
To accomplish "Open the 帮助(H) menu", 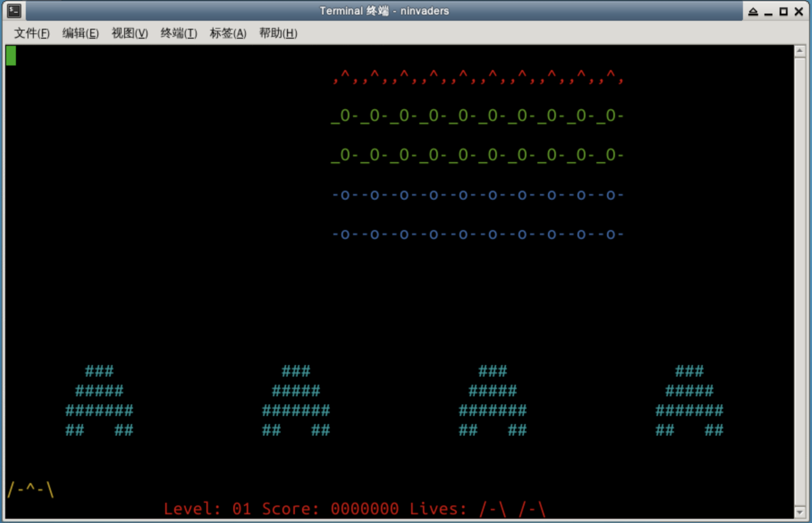I will pyautogui.click(x=278, y=33).
